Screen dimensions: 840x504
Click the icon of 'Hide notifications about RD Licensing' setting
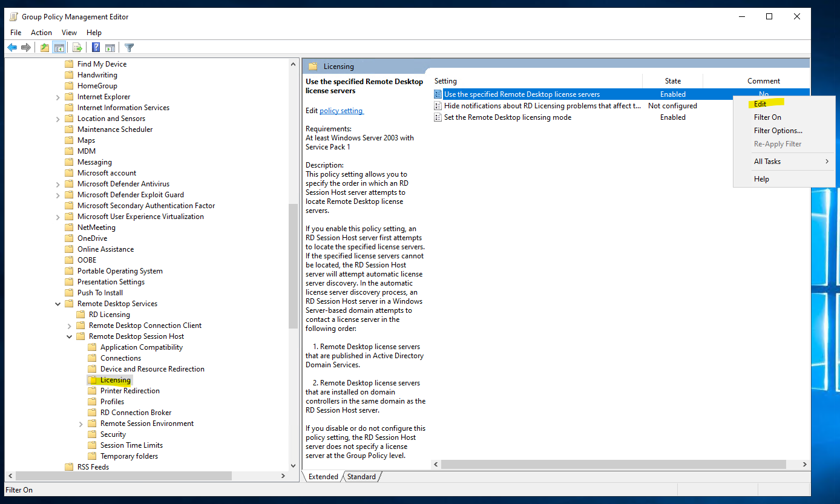pos(438,106)
